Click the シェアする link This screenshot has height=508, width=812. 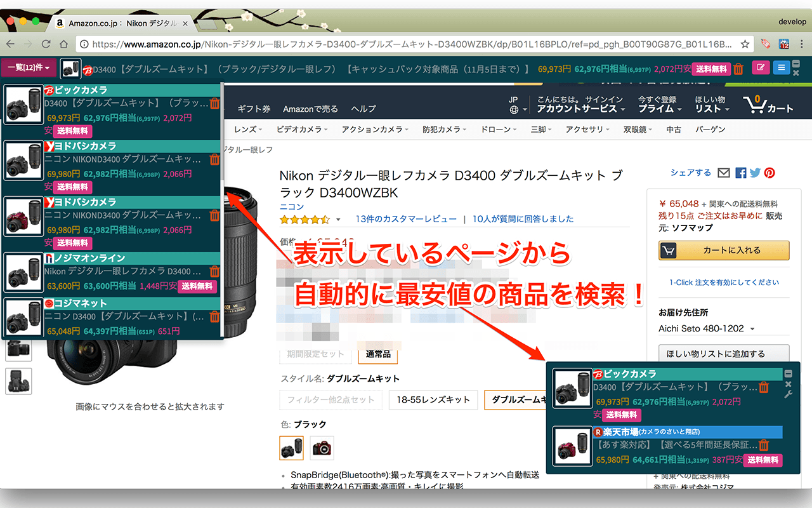[691, 173]
